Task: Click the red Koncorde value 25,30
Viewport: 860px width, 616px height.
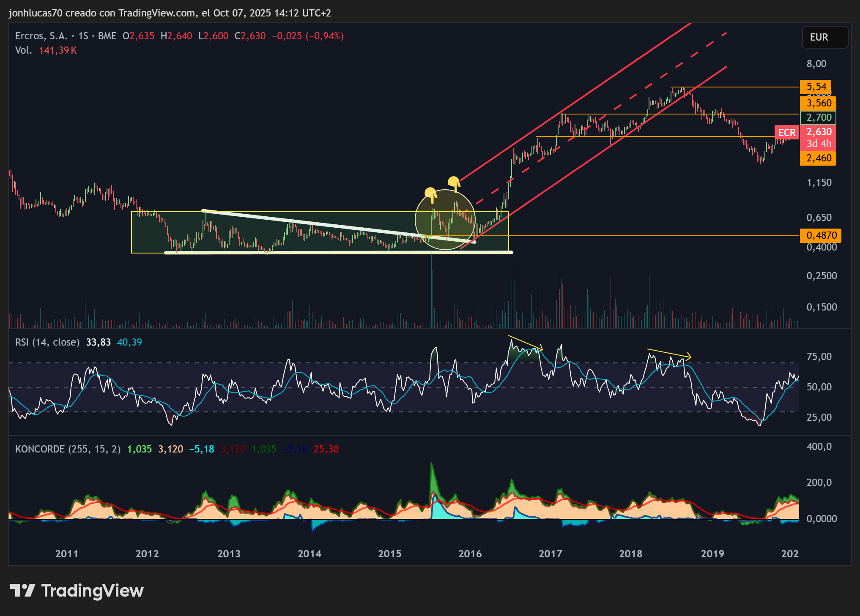Action: [326, 449]
